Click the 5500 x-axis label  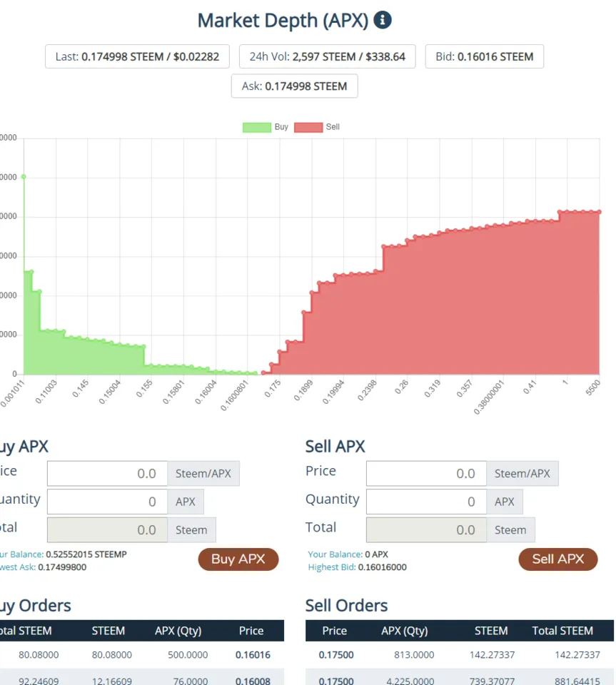point(593,387)
